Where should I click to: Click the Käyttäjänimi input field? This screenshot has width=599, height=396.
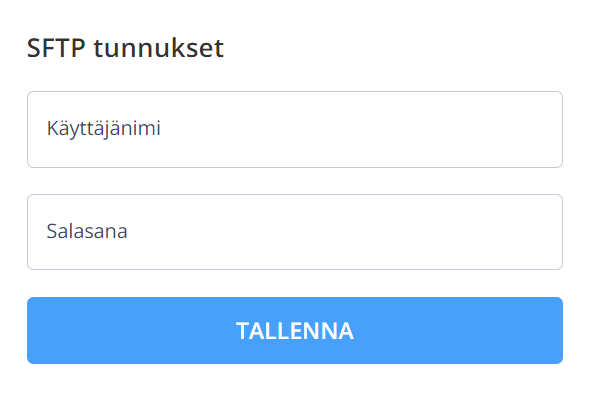click(295, 129)
